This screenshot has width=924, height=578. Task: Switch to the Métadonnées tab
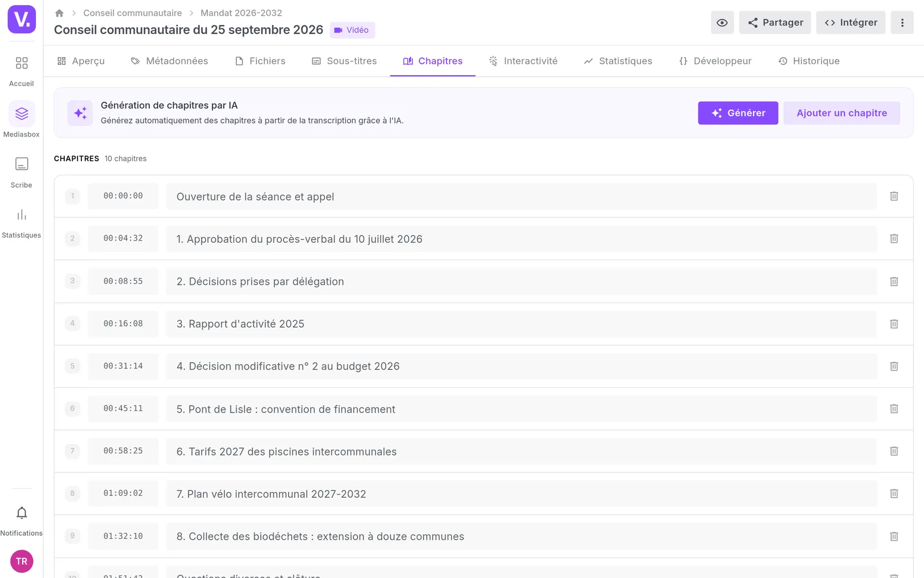click(x=169, y=61)
